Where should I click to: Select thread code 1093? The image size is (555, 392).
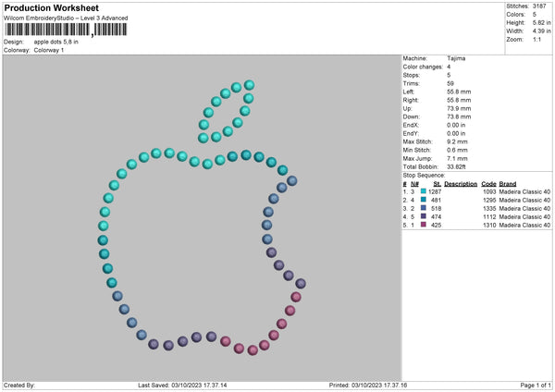tap(489, 191)
